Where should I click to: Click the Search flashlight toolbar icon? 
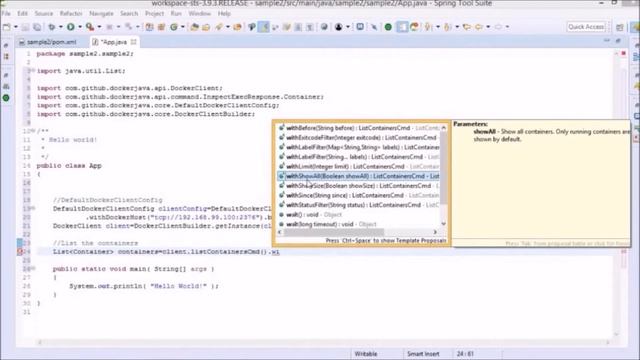coord(219,27)
